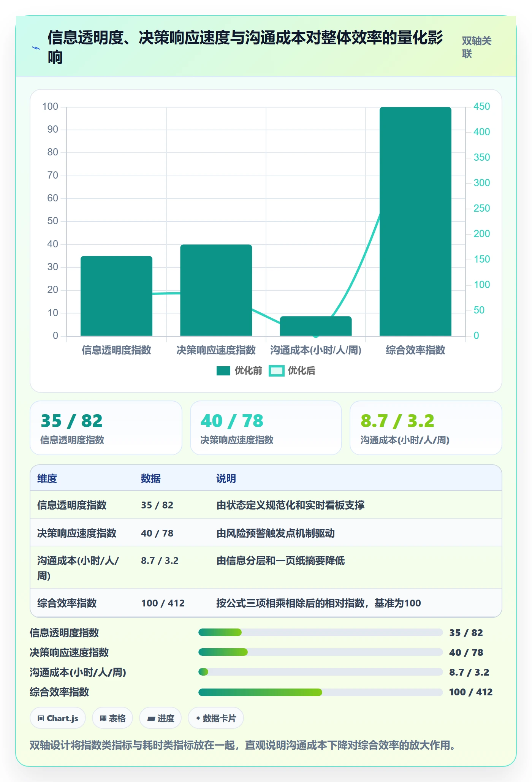Click the bar icon in the 进度 chip
This screenshot has width=532, height=782.
click(151, 719)
